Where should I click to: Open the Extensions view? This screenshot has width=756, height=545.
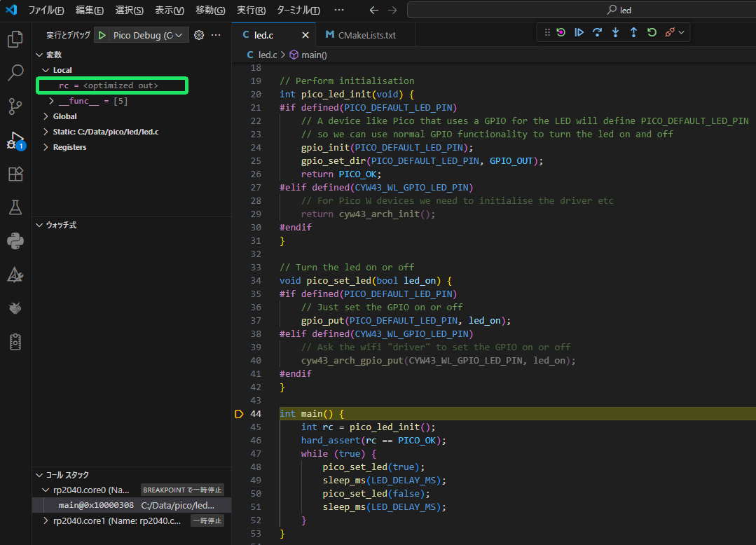coord(15,174)
